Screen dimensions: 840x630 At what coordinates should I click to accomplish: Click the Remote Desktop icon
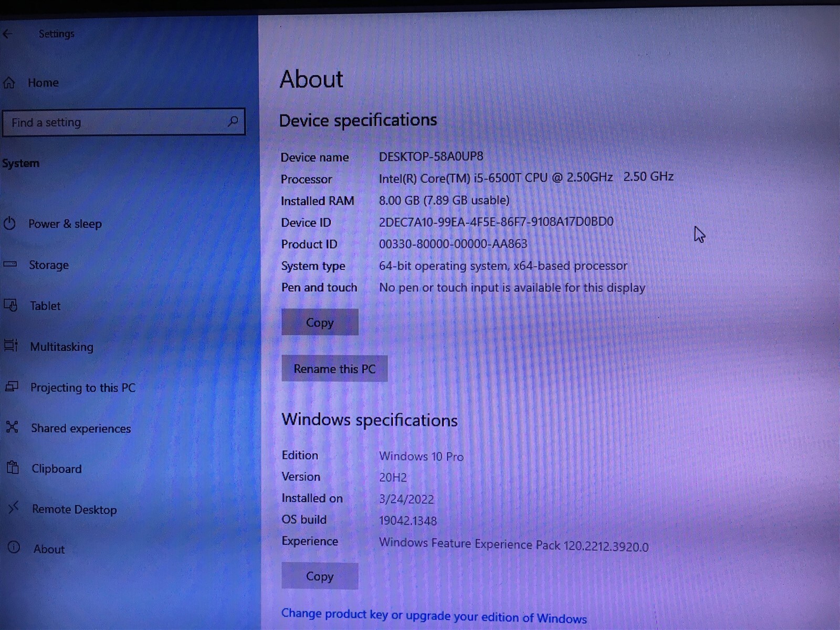point(13,507)
